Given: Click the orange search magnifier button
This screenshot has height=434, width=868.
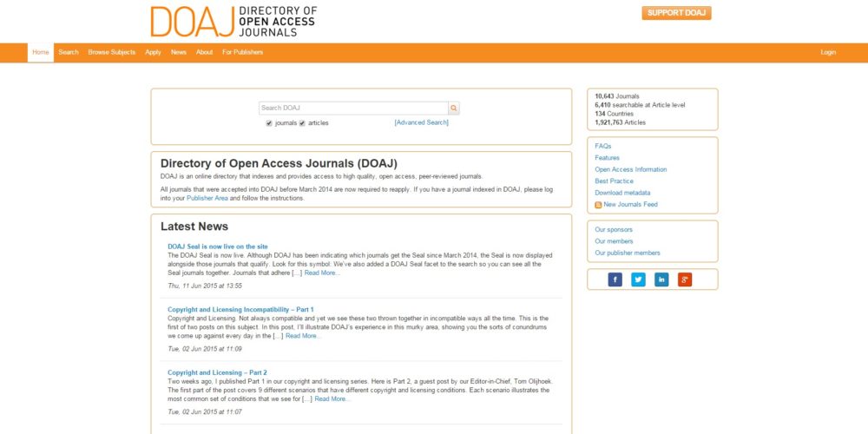Looking at the screenshot, I should click(x=454, y=108).
